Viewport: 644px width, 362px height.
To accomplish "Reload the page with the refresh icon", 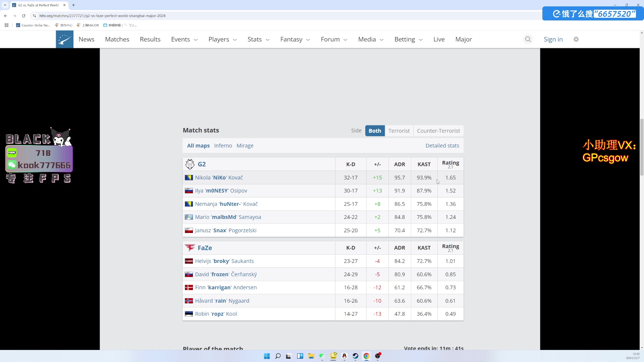I will [x=23, y=16].
